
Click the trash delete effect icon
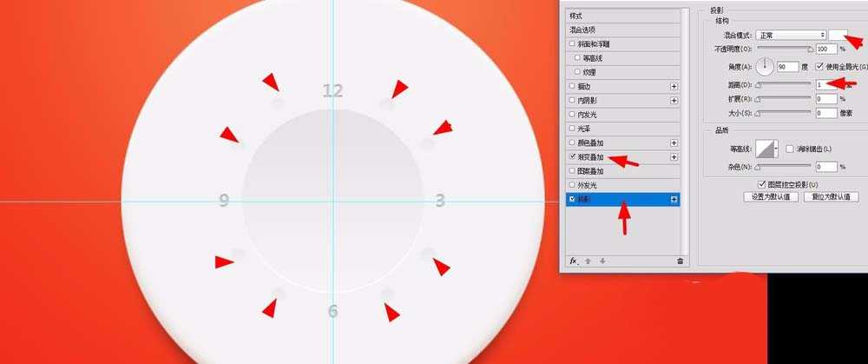[x=680, y=261]
